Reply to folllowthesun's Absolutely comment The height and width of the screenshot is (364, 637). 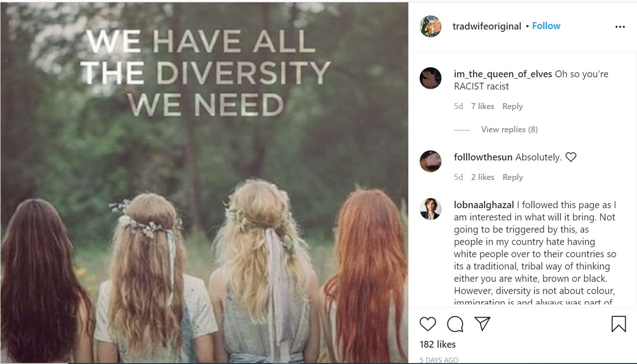[512, 177]
